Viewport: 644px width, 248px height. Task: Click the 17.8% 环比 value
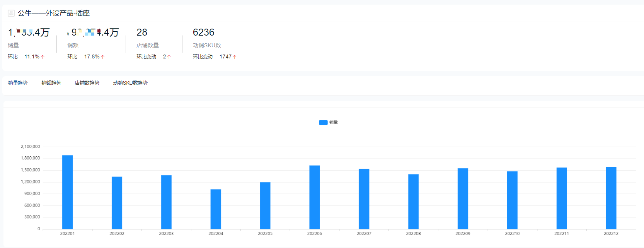point(92,57)
